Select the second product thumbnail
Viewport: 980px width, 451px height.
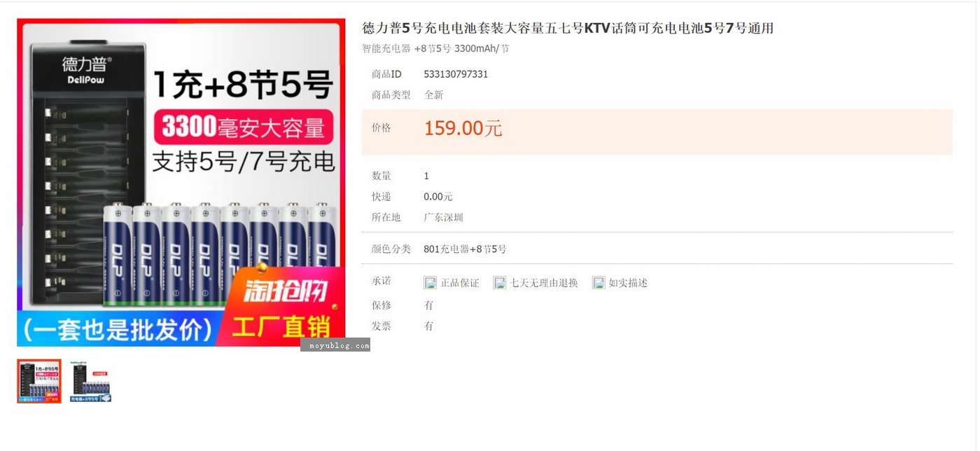click(90, 381)
